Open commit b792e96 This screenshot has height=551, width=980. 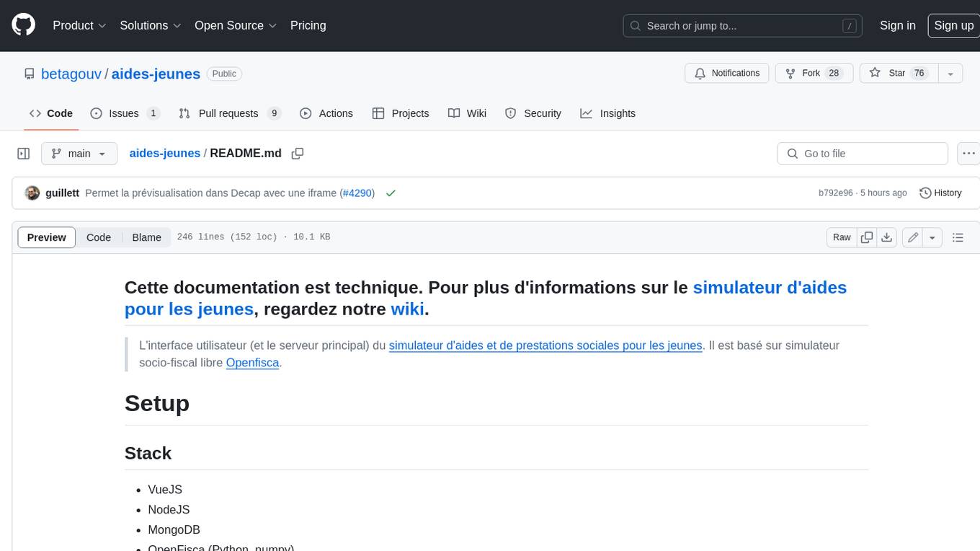835,193
